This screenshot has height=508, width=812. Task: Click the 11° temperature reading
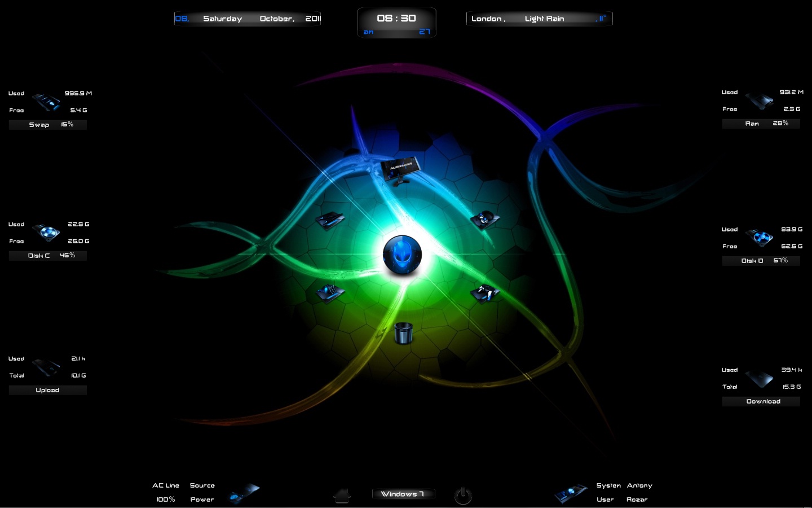click(x=601, y=19)
